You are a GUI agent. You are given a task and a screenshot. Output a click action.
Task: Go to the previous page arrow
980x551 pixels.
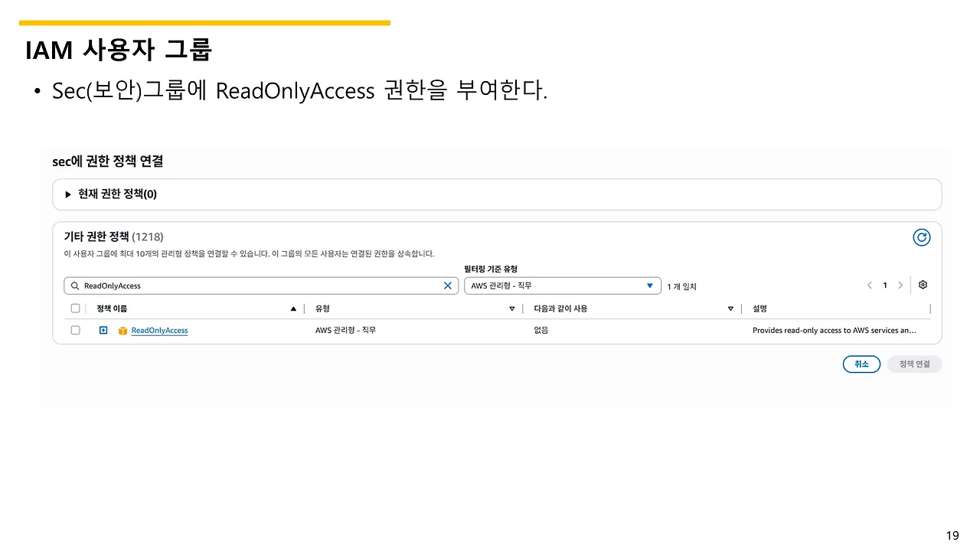point(870,285)
